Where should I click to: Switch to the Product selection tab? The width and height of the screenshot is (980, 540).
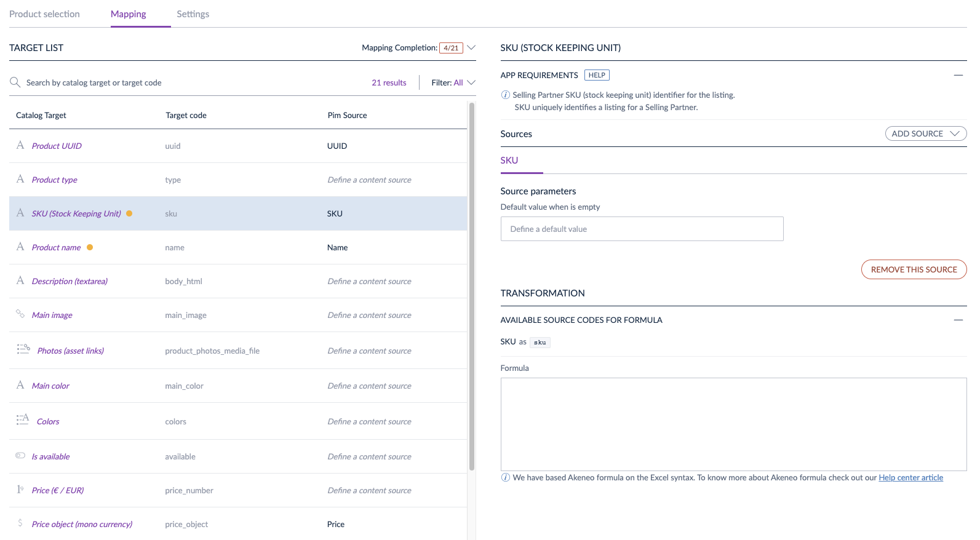pos(44,14)
